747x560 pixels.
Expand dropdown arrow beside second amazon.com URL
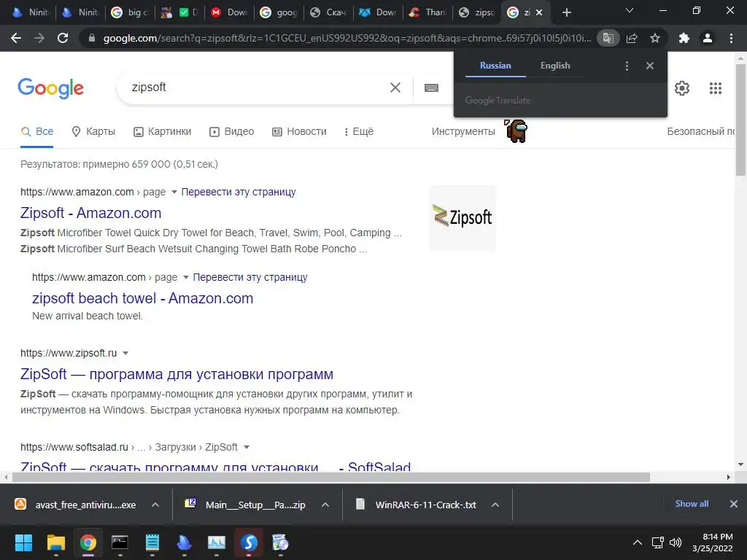tap(186, 277)
